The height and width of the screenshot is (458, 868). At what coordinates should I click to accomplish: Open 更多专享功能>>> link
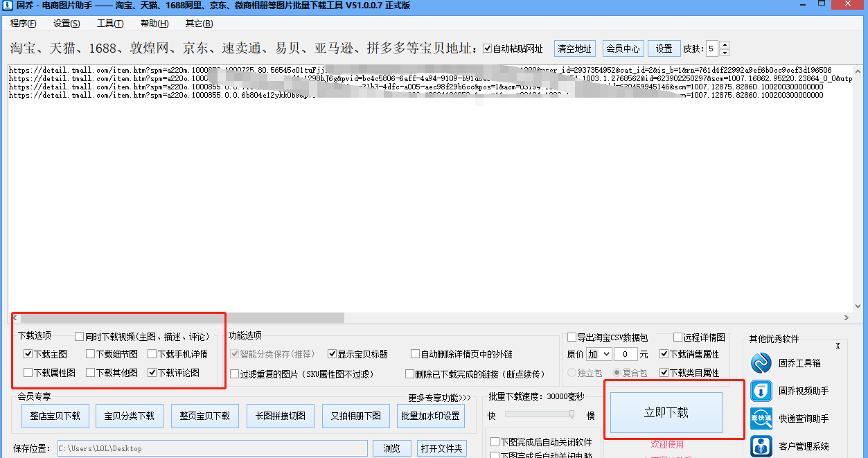(439, 398)
